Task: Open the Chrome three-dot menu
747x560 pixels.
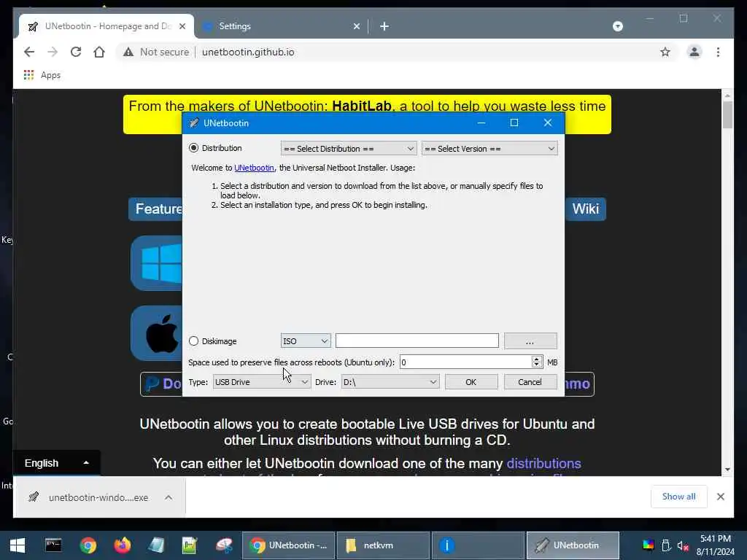Action: [x=718, y=52]
